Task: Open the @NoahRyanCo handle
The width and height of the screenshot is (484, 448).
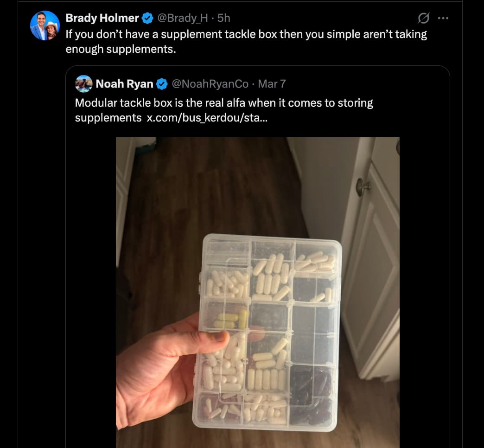Action: pyautogui.click(x=210, y=84)
